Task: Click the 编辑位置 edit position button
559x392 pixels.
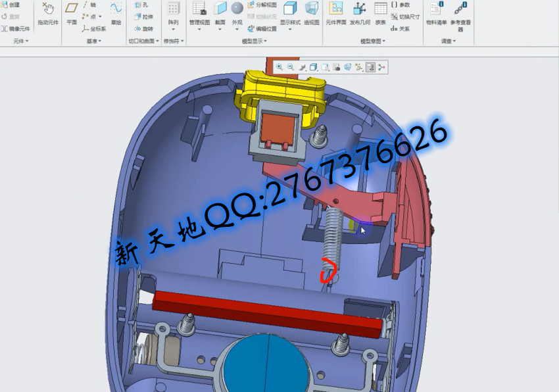Action: pos(262,28)
